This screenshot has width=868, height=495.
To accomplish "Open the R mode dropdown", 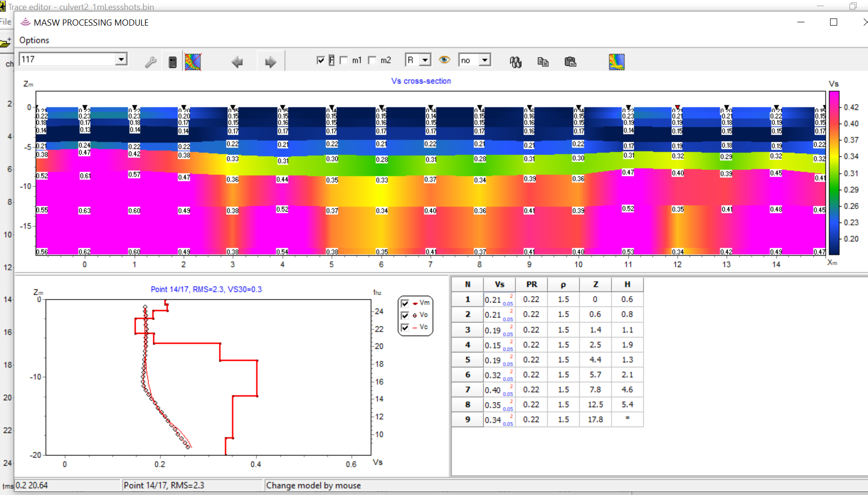I will point(425,60).
